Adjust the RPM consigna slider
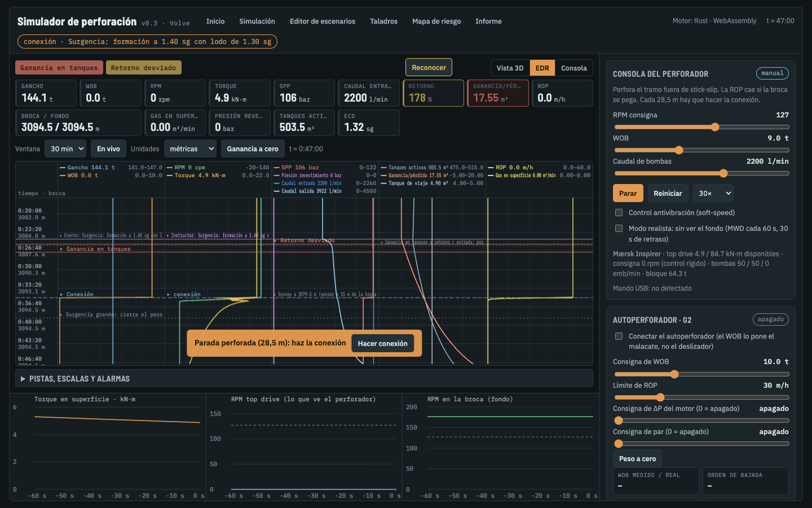The image size is (812, 508). [x=701, y=127]
